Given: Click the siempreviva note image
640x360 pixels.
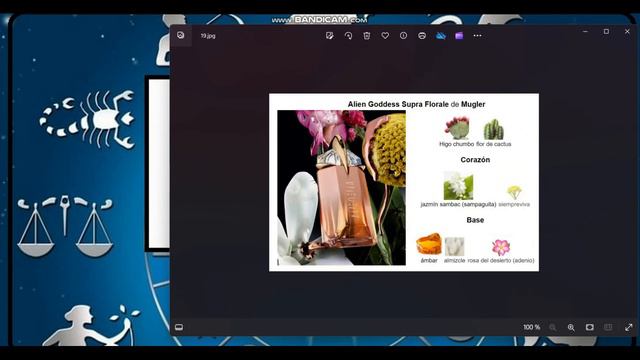Looking at the screenshot, I should tap(514, 192).
